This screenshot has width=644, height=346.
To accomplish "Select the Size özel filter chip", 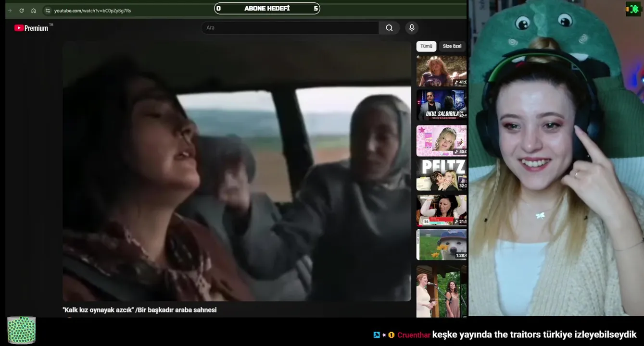I will [x=452, y=46].
